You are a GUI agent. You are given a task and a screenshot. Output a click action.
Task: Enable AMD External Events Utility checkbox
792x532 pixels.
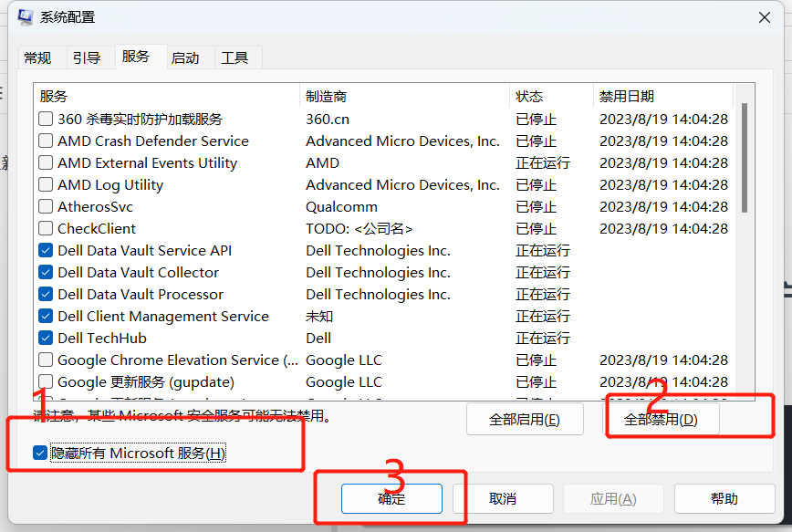[46, 163]
